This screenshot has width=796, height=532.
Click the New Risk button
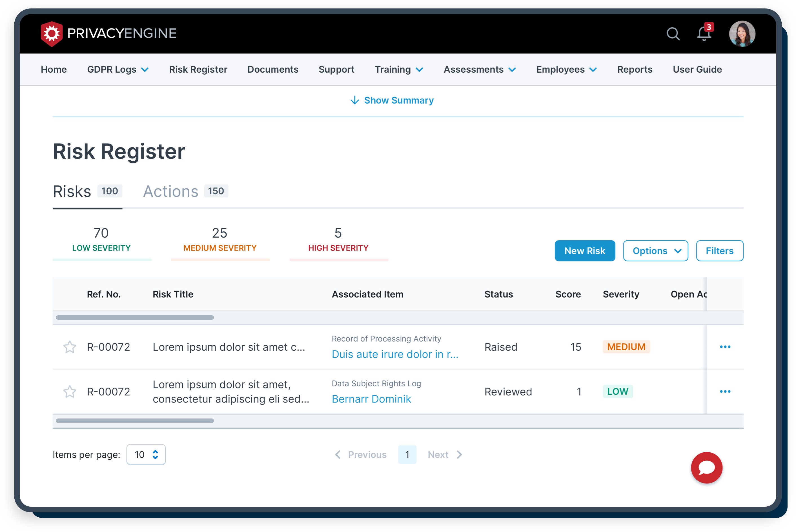pyautogui.click(x=585, y=251)
